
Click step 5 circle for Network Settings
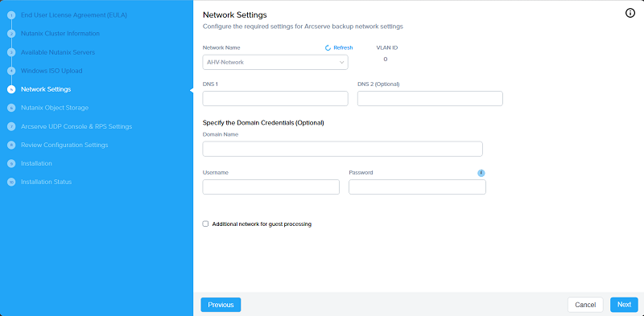pyautogui.click(x=11, y=89)
